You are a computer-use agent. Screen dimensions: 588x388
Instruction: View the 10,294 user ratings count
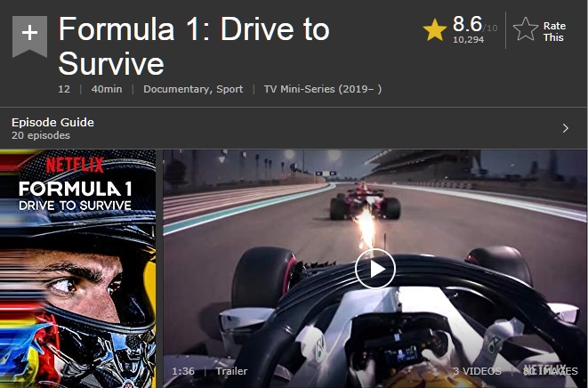[469, 40]
